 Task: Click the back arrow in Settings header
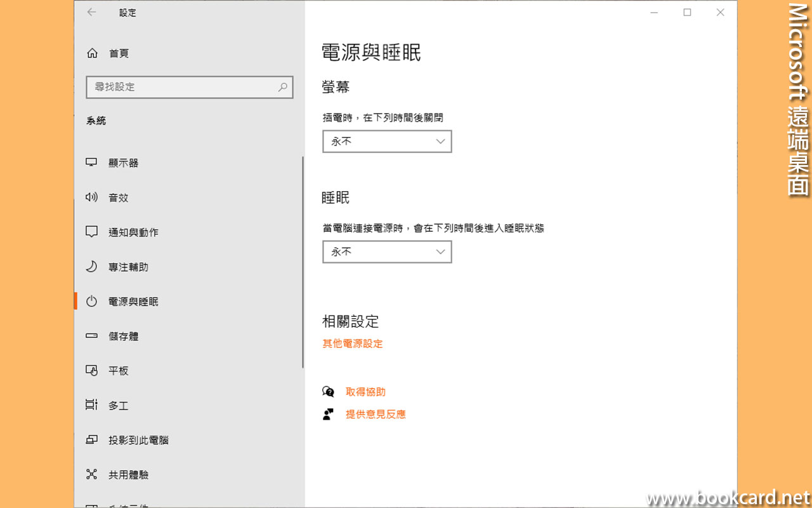coord(92,12)
